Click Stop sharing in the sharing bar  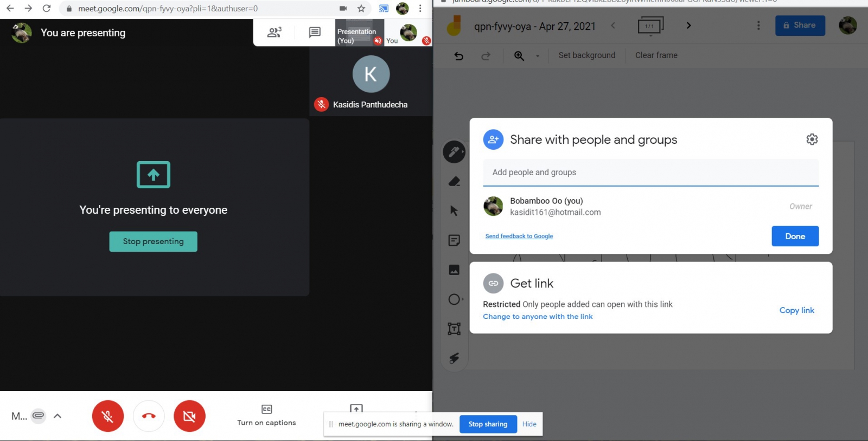click(488, 424)
